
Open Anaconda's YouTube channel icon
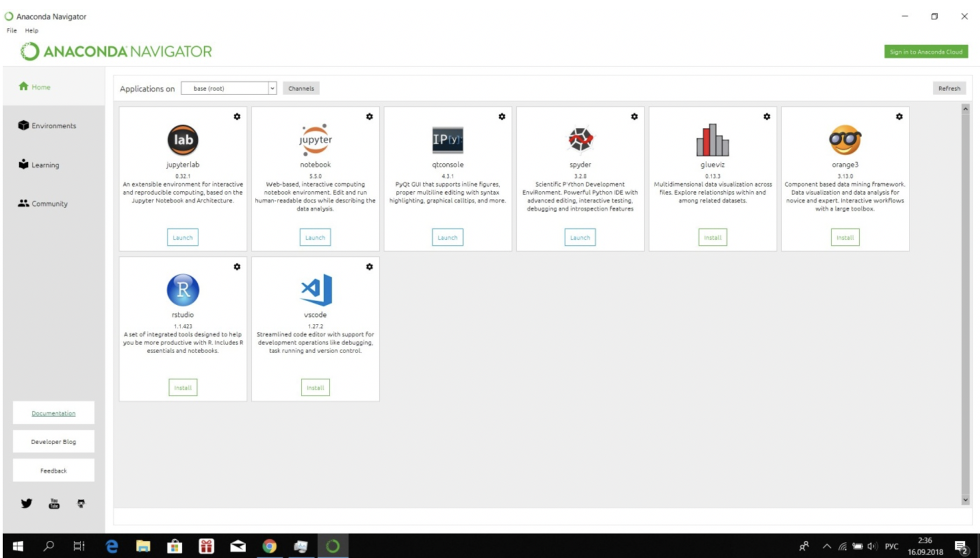[x=54, y=503]
